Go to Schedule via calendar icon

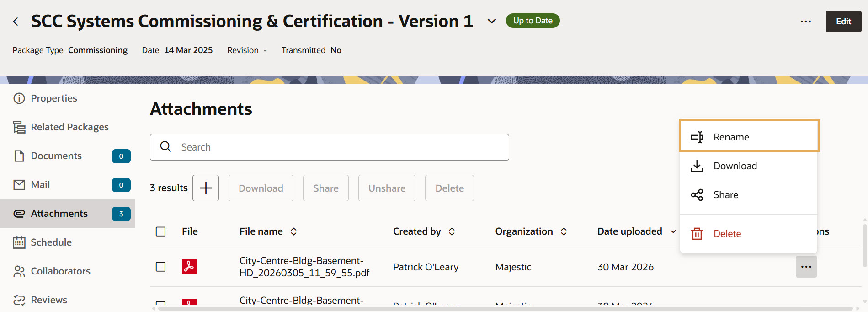(x=19, y=242)
